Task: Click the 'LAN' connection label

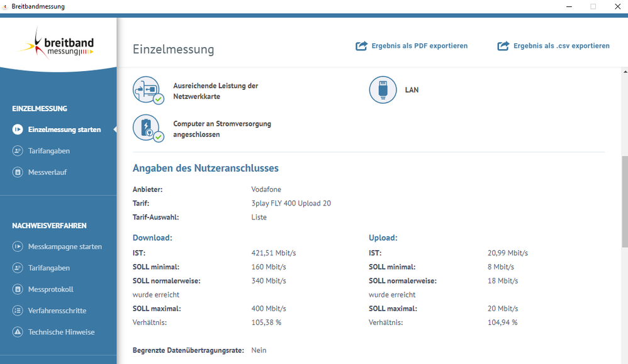Action: pos(412,90)
